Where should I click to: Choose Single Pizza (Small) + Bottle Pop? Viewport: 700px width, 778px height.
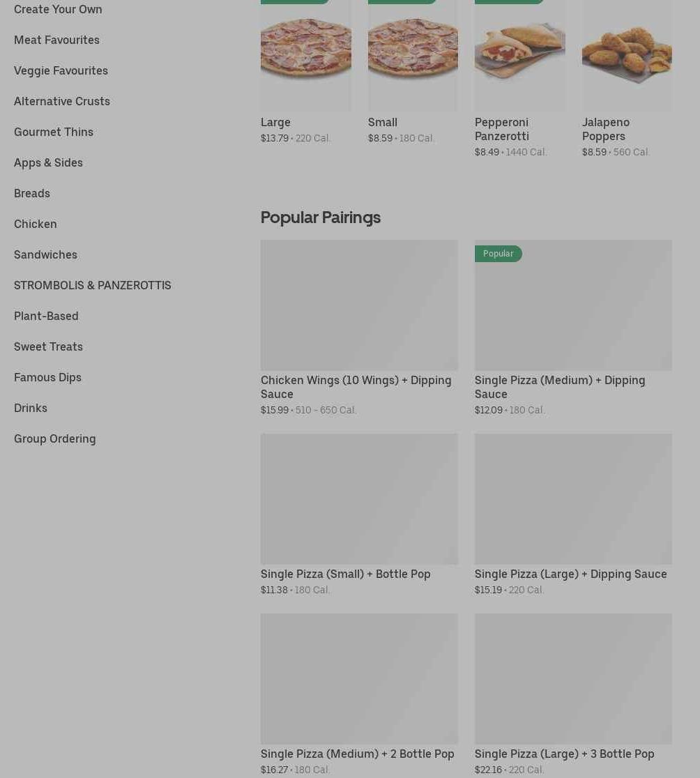click(x=346, y=574)
